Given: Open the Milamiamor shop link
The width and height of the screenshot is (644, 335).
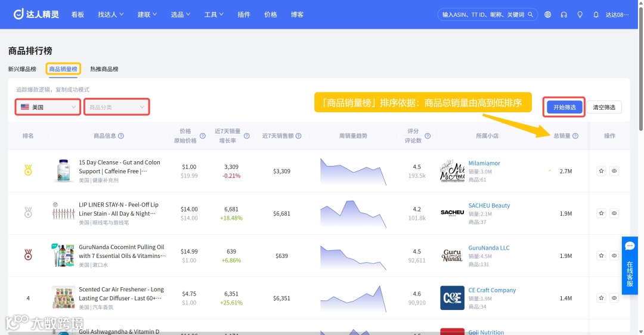Looking at the screenshot, I should pos(484,163).
